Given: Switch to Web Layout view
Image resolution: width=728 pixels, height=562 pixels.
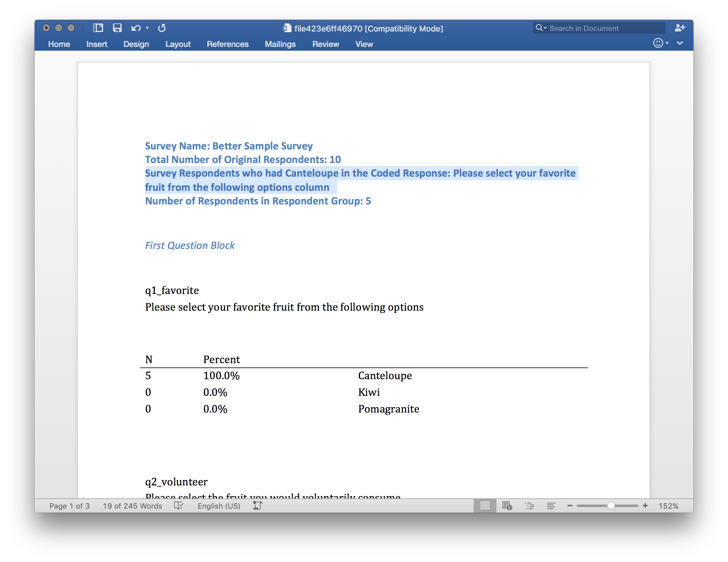Looking at the screenshot, I should [x=507, y=506].
